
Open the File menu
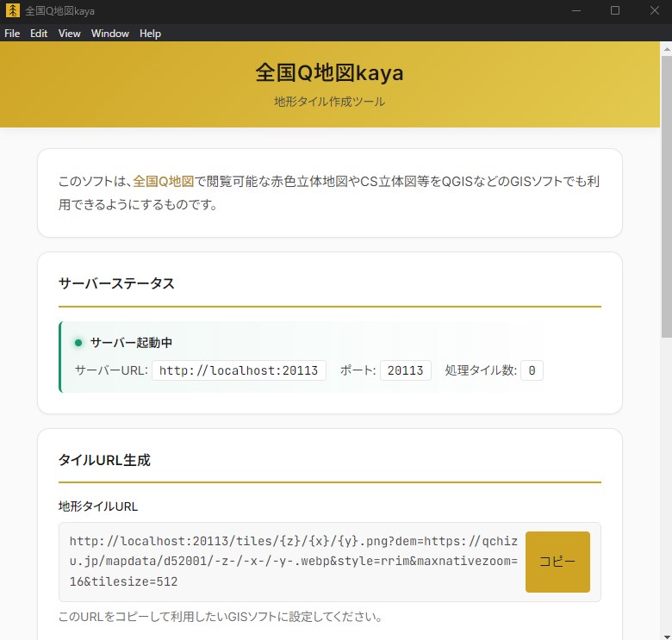coord(12,34)
